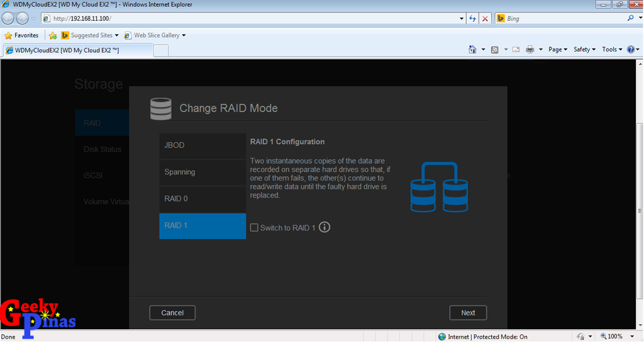Screen dimensions: 644x343
Task: Add to Favorites Bar star icon
Action: (x=53, y=35)
